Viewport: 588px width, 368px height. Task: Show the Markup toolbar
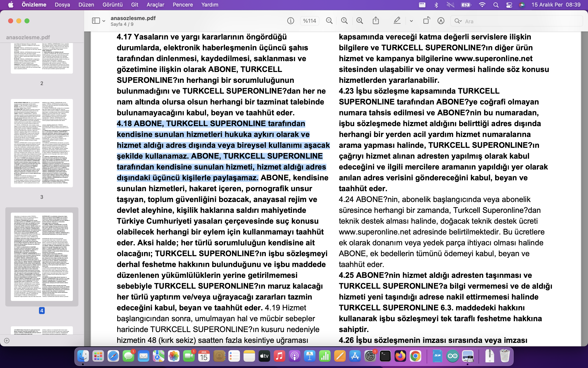(441, 21)
